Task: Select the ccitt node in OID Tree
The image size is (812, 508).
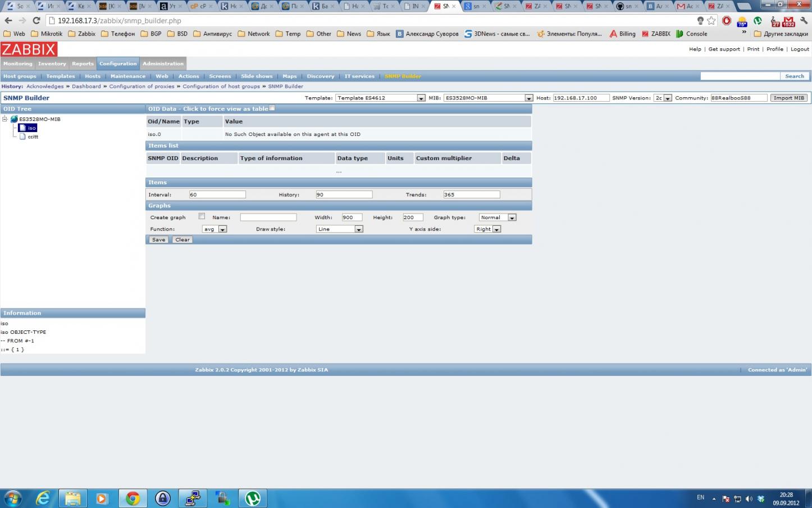Action: coord(33,137)
